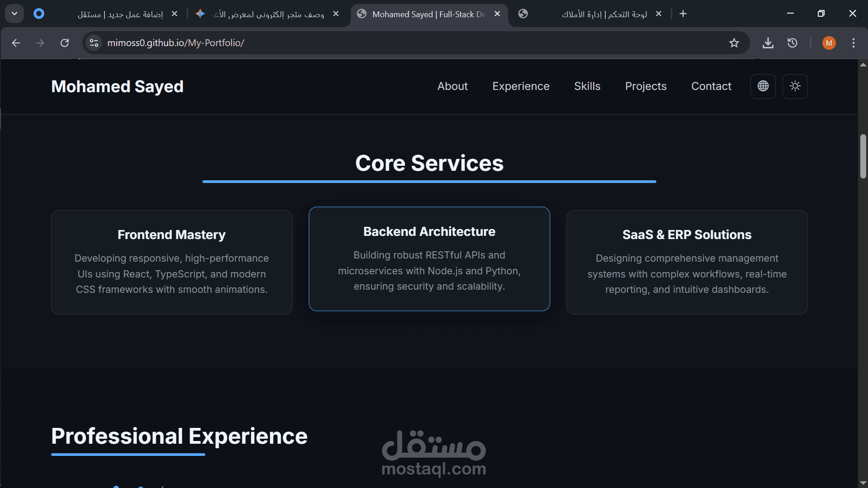
Task: Go back to previous page
Action: tap(16, 43)
